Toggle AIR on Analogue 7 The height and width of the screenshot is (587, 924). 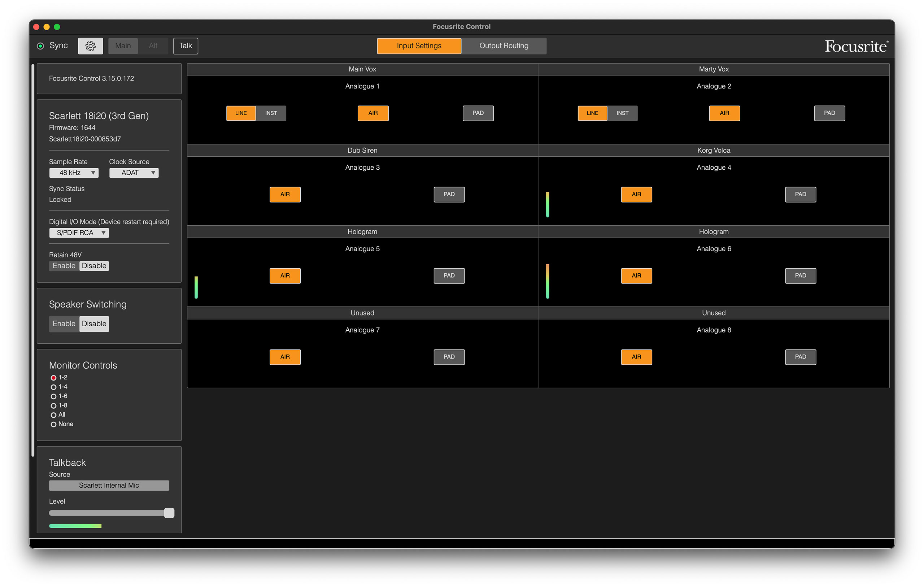pyautogui.click(x=285, y=357)
